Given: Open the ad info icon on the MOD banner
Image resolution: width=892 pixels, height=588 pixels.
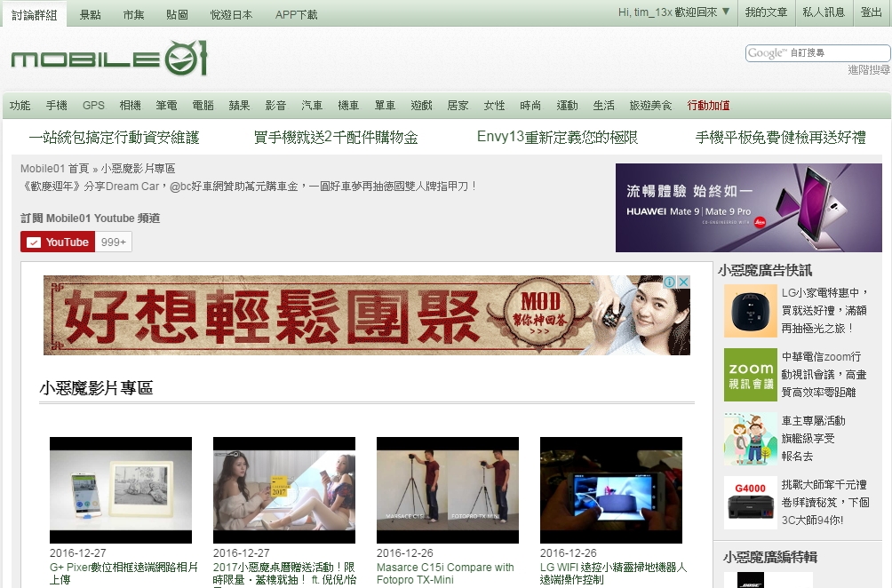Looking at the screenshot, I should pyautogui.click(x=670, y=282).
